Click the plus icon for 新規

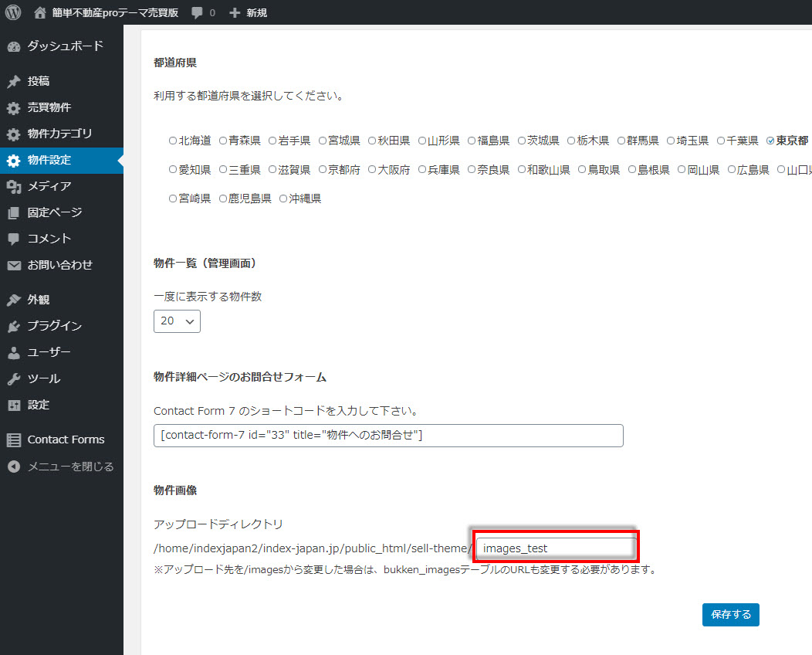coord(235,13)
